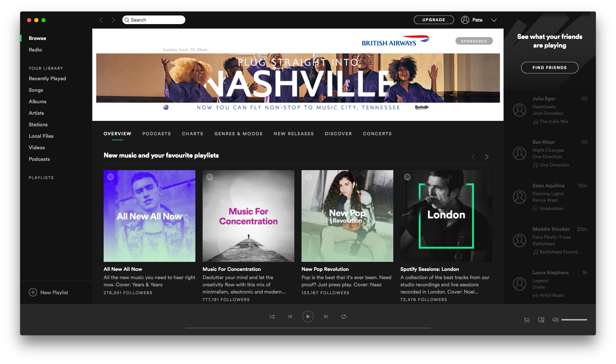This screenshot has height=364, width=616.
Task: Switch to the CONCERTS tab
Action: [x=377, y=134]
